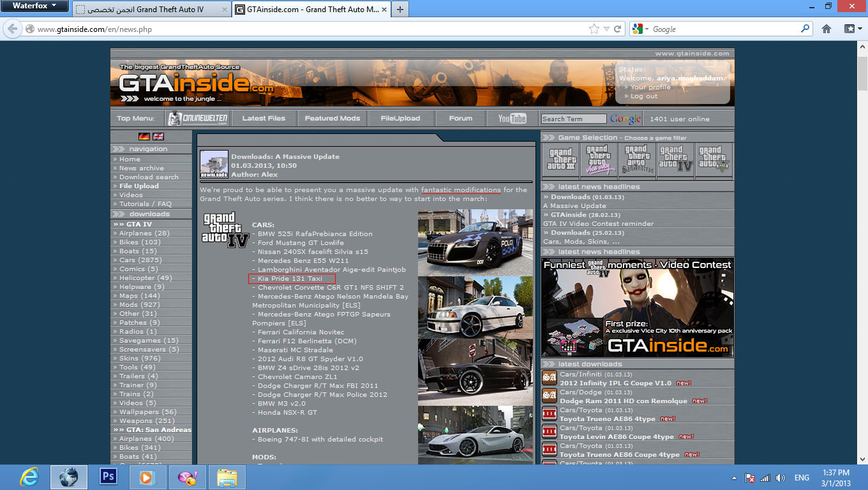
Task: Open Forum in top menu
Action: point(460,119)
